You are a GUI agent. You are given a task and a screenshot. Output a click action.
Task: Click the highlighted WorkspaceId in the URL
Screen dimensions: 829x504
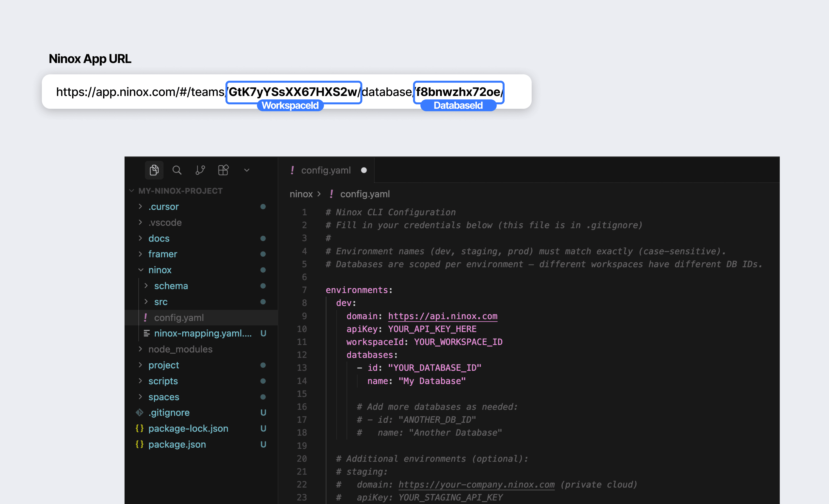[293, 92]
